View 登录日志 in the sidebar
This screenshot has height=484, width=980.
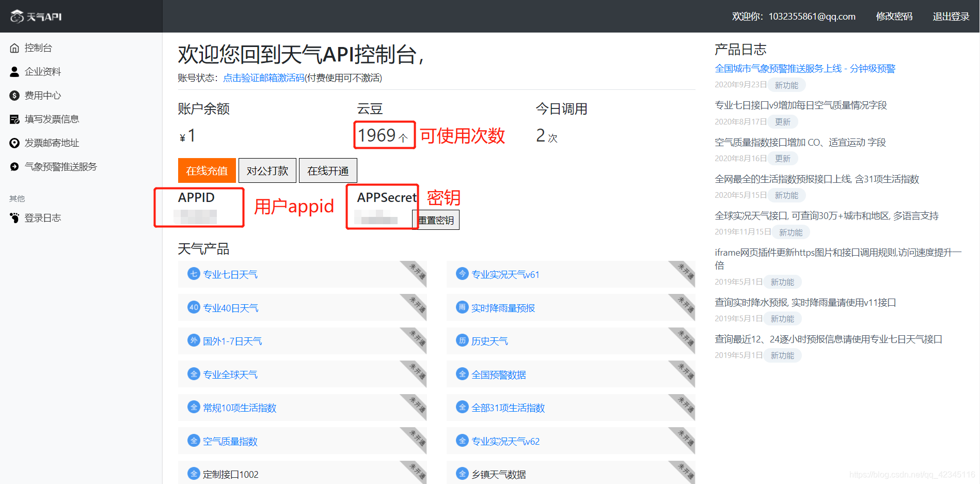[x=43, y=218]
